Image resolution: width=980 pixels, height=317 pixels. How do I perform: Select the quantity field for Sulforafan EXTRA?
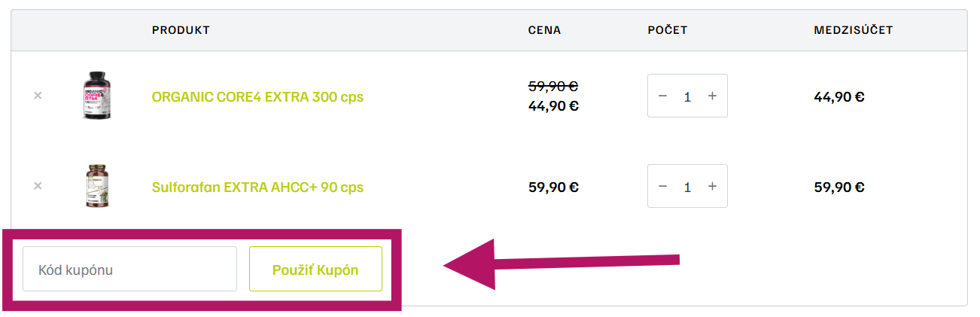tap(687, 187)
